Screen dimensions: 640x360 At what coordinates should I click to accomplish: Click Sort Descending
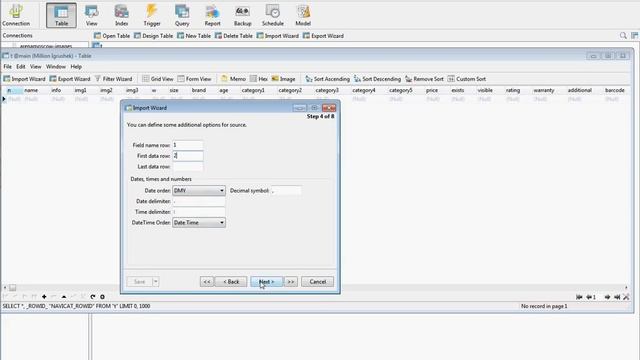[x=378, y=79]
